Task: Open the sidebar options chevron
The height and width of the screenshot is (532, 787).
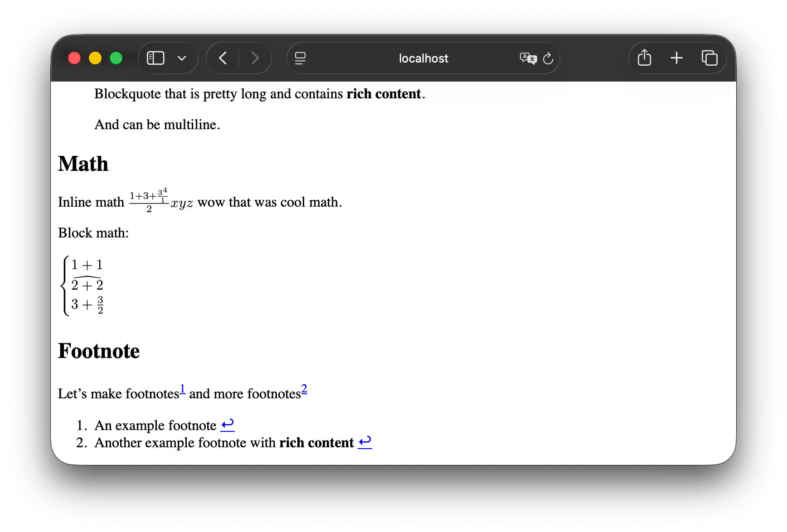Action: point(182,58)
